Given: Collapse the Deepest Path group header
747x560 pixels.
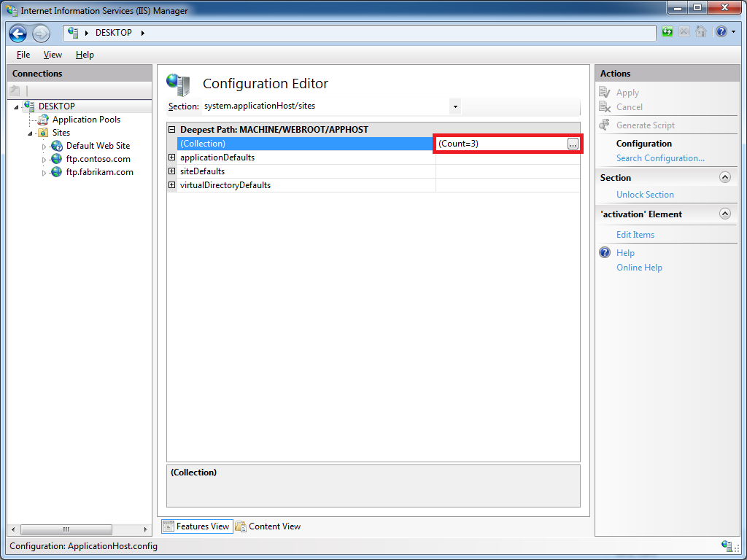Looking at the screenshot, I should 172,130.
